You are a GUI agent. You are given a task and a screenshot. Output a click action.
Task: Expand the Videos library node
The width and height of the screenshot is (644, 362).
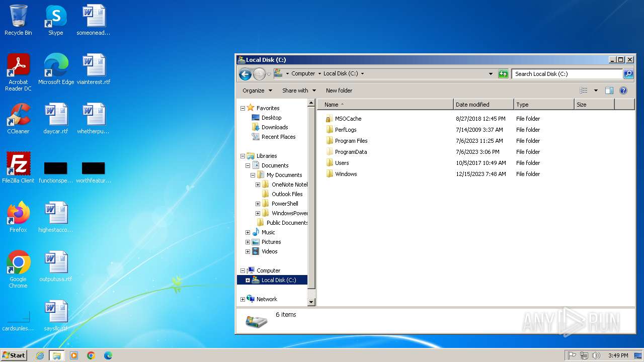coord(248,251)
